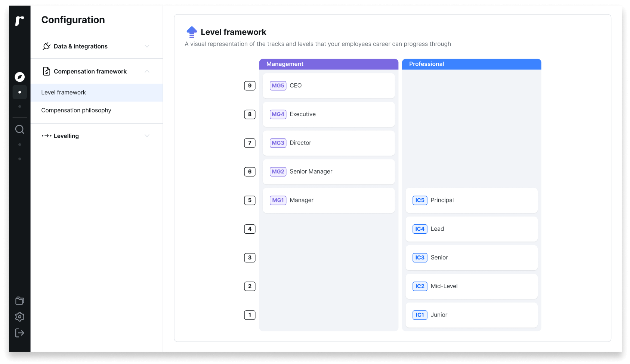Open the IC5 Principal level card

tap(472, 200)
